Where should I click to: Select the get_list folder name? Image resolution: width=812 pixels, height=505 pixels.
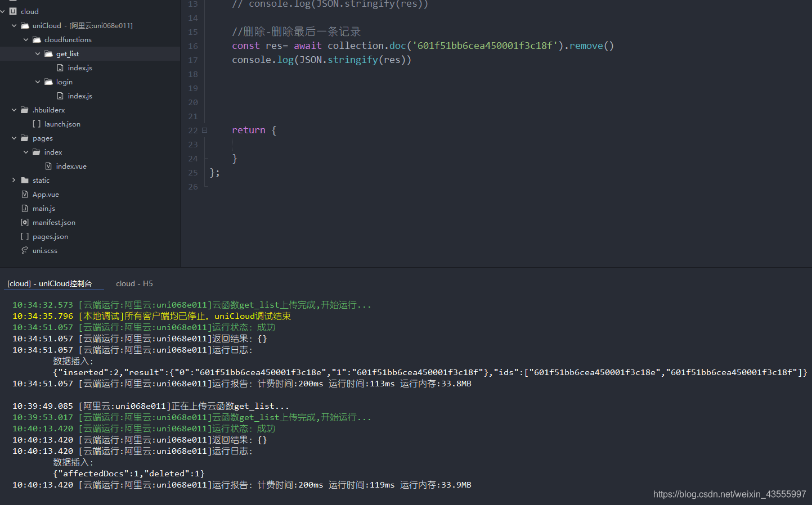coord(68,53)
